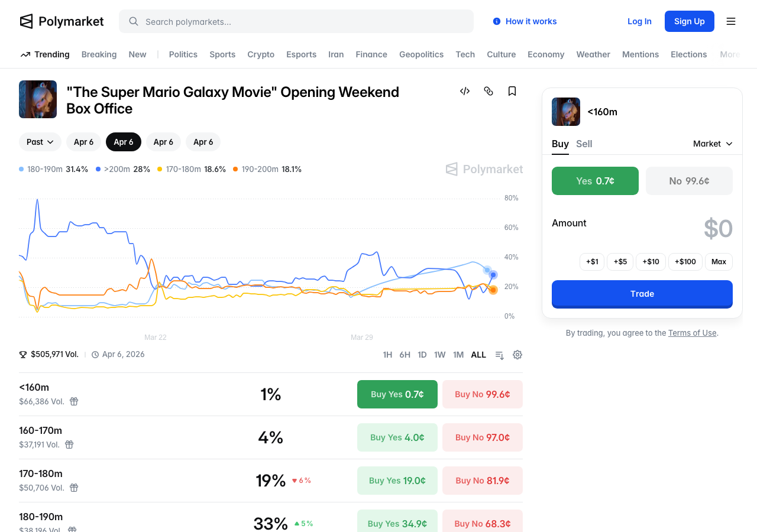Bookmark this market
The width and height of the screenshot is (757, 532).
coord(512,91)
